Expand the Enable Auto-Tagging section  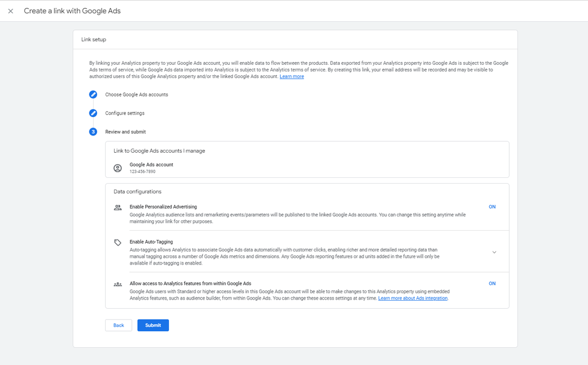(494, 252)
